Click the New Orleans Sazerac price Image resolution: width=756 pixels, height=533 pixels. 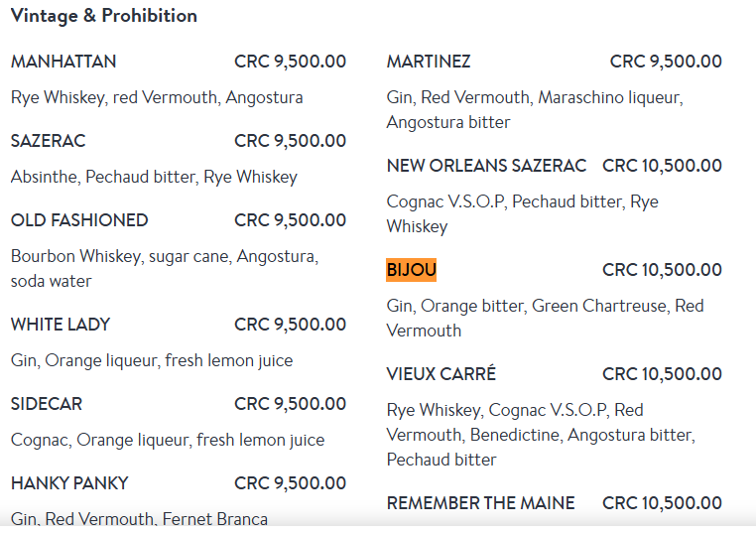(662, 166)
